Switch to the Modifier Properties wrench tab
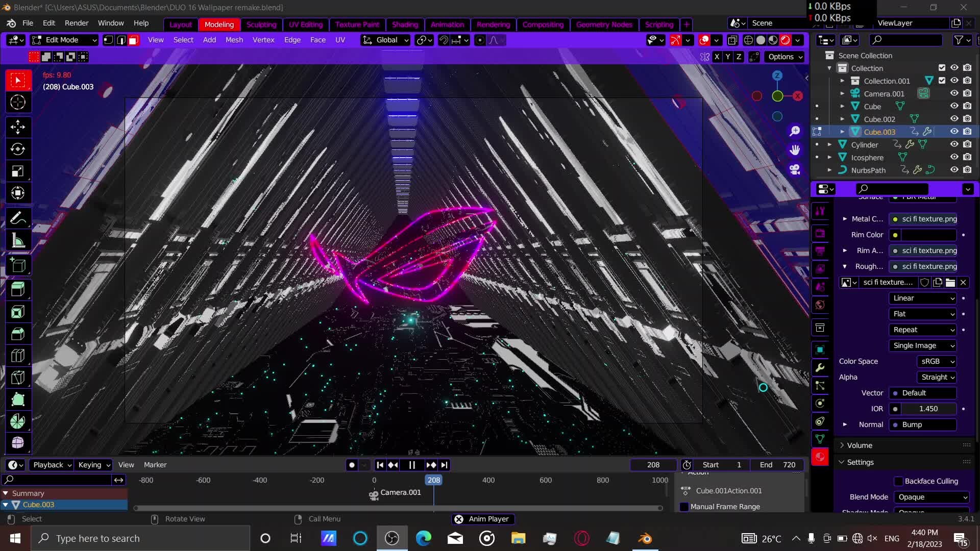The image size is (980, 551). tap(820, 367)
